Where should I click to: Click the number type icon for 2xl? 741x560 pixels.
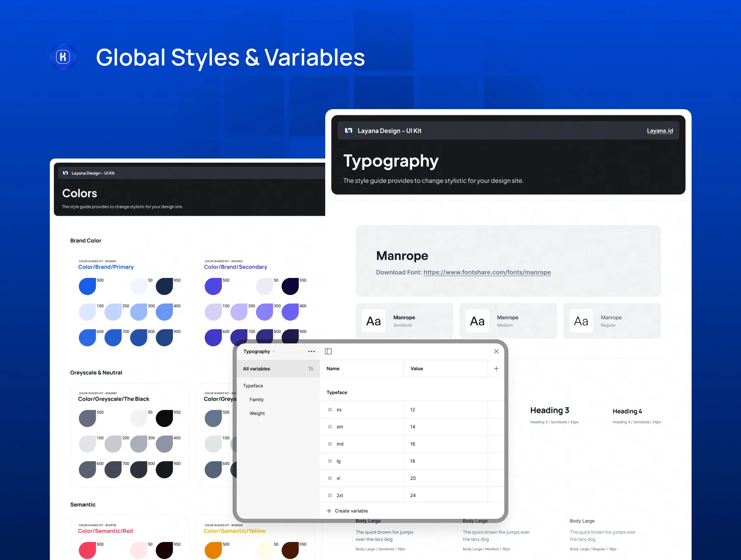(330, 495)
